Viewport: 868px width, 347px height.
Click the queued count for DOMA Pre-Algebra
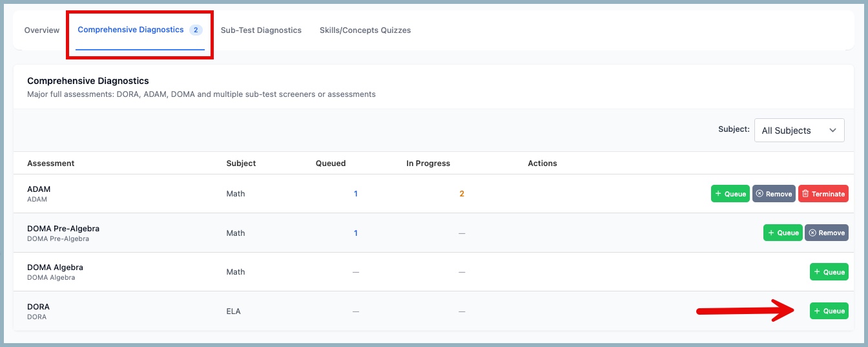[x=355, y=233]
